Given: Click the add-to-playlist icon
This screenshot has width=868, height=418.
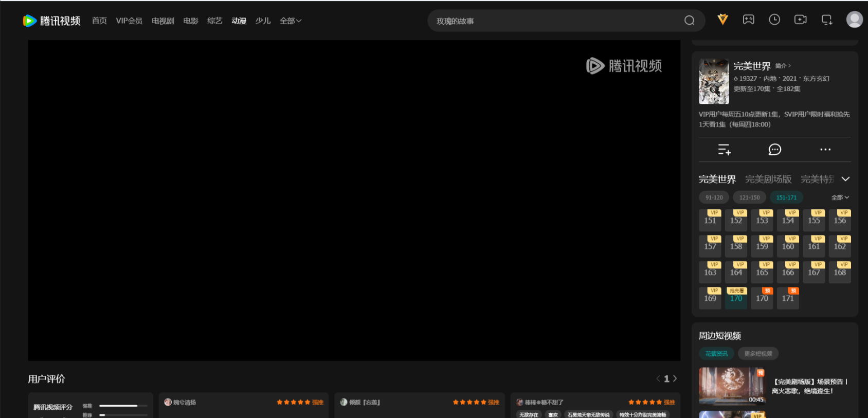Looking at the screenshot, I should [x=724, y=150].
